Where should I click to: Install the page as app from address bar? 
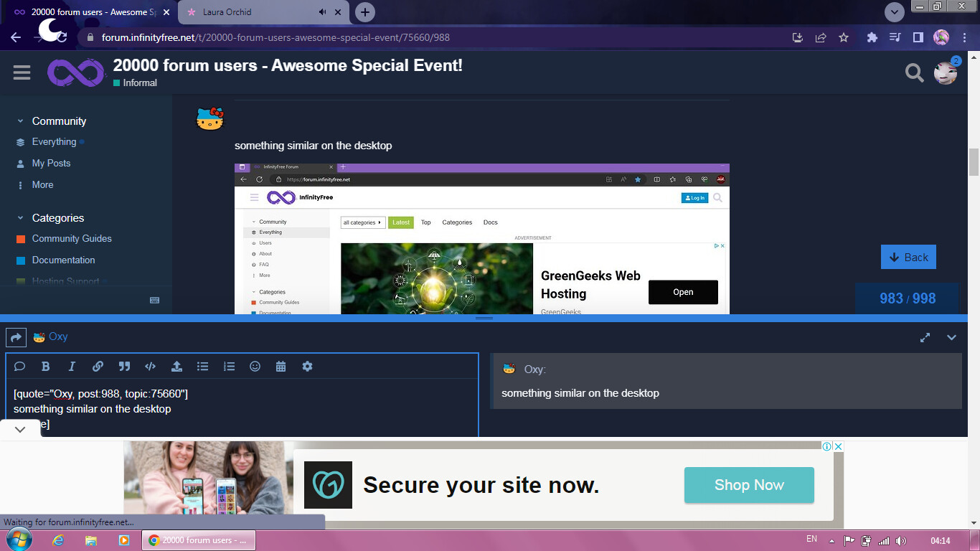(x=797, y=37)
